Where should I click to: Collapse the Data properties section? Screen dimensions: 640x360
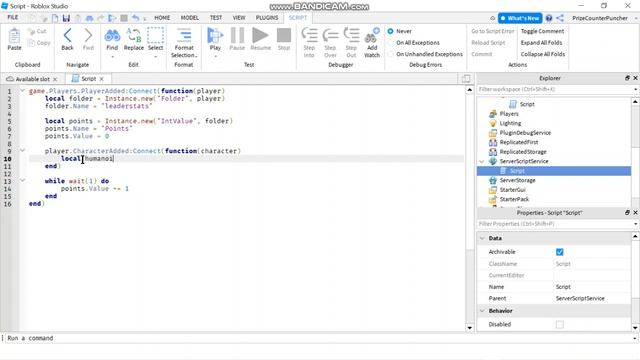click(482, 238)
